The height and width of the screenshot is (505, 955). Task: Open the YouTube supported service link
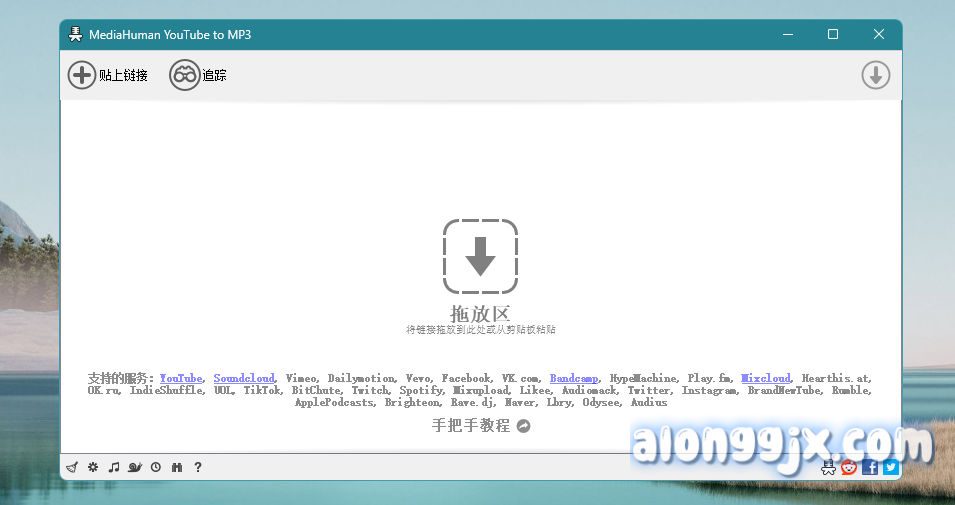[181, 378]
